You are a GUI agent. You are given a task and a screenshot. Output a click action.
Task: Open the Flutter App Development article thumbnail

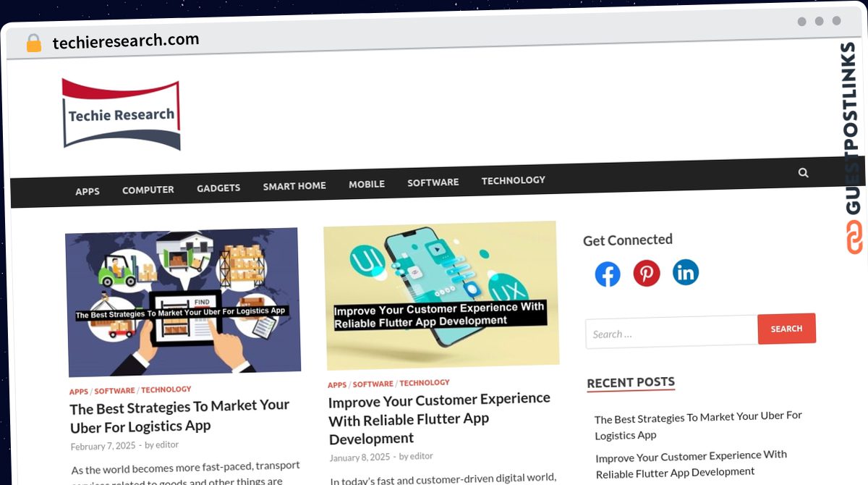point(441,295)
